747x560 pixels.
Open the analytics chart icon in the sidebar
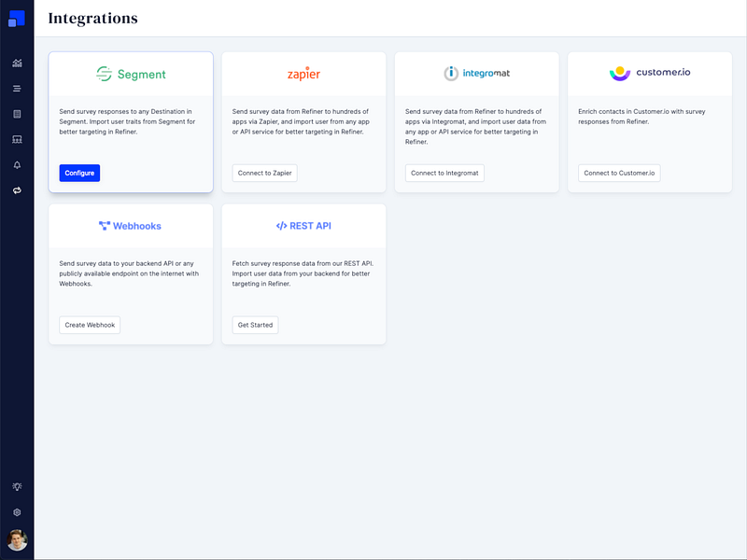click(17, 63)
